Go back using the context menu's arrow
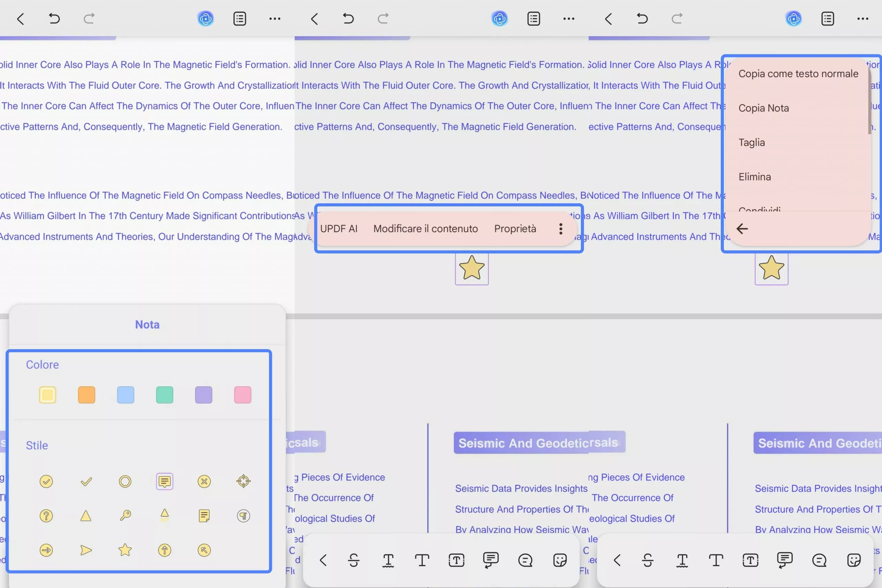This screenshot has height=588, width=882. [742, 229]
